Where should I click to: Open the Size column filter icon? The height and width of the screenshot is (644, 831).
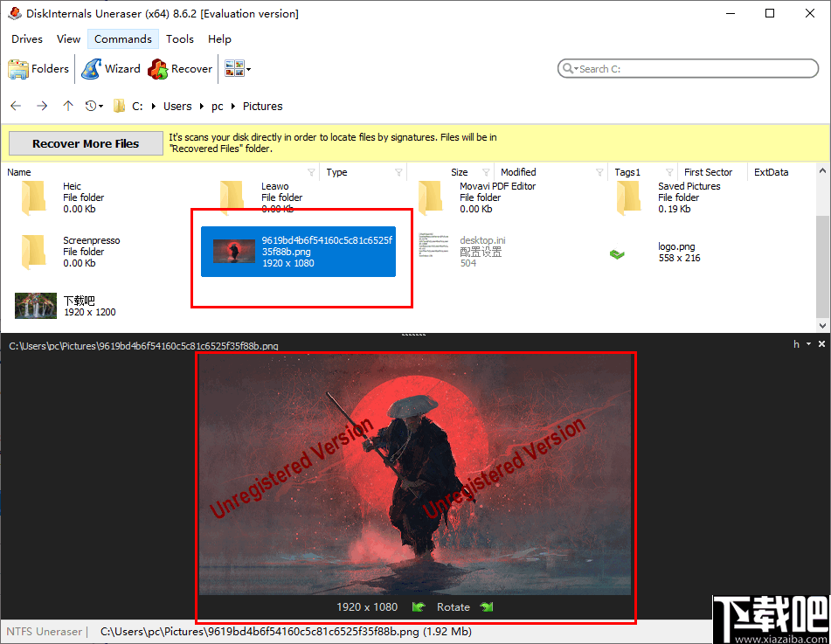coord(486,172)
